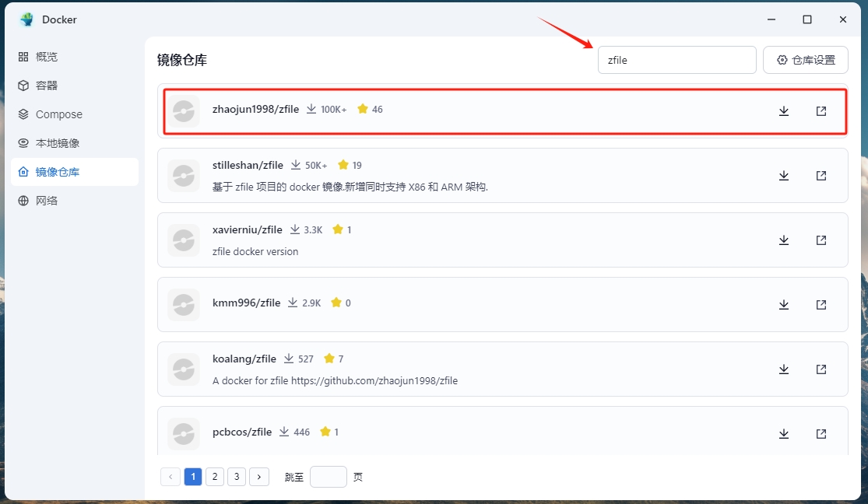Open the 本地镜像 local images section
Image resolution: width=868 pixels, height=504 pixels.
click(x=75, y=143)
